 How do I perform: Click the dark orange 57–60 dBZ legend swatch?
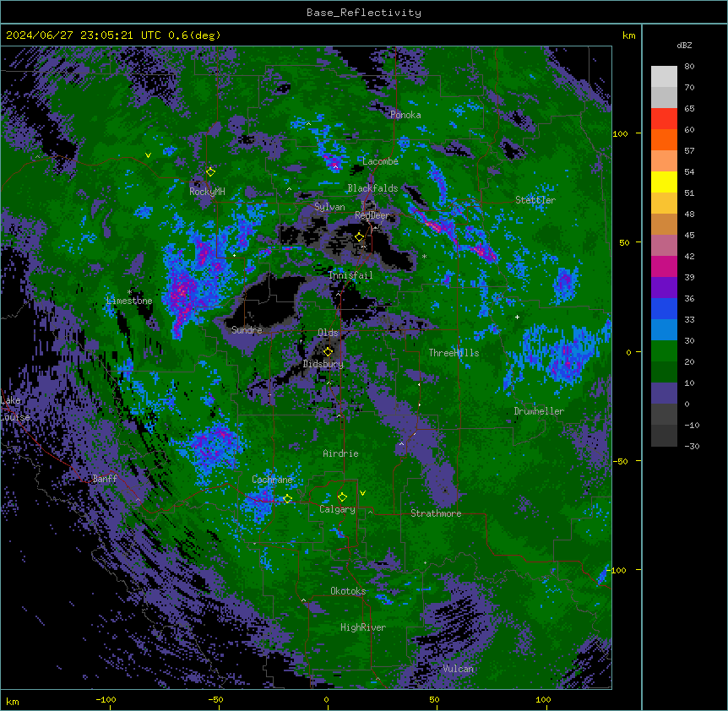point(664,139)
